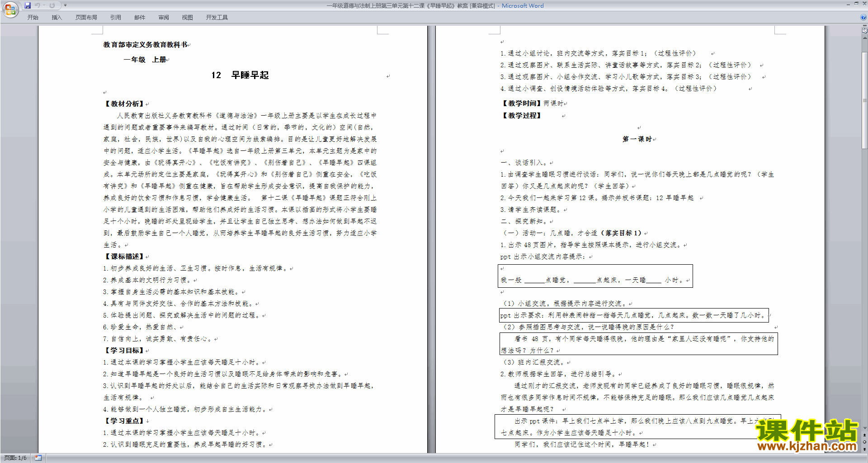This screenshot has height=463, width=868.
Task: Click the boxed text ppt 出示要求：利用钟表闹钟
Action: pos(634,315)
